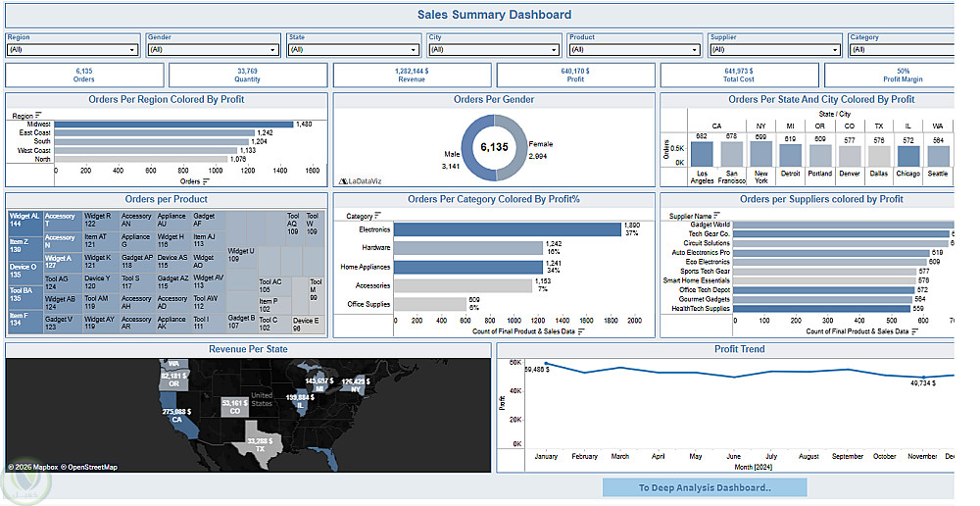Click the Item F 134 treemap tile
The image size is (980, 506).
point(25,320)
